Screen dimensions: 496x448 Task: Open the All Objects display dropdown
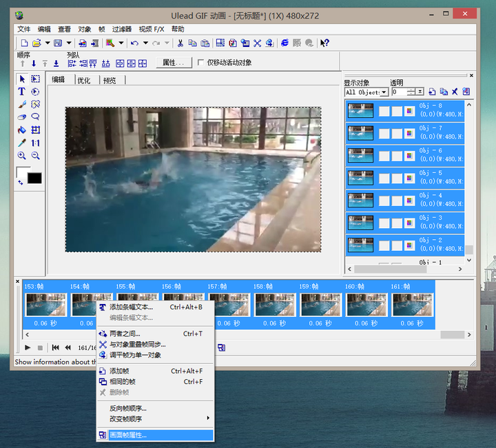384,92
